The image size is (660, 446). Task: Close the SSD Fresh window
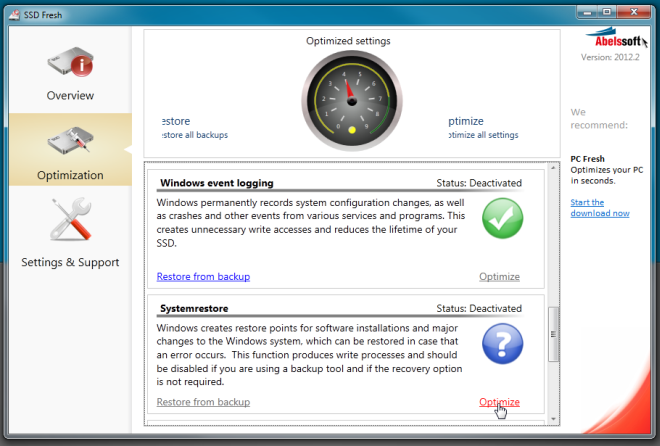633,12
